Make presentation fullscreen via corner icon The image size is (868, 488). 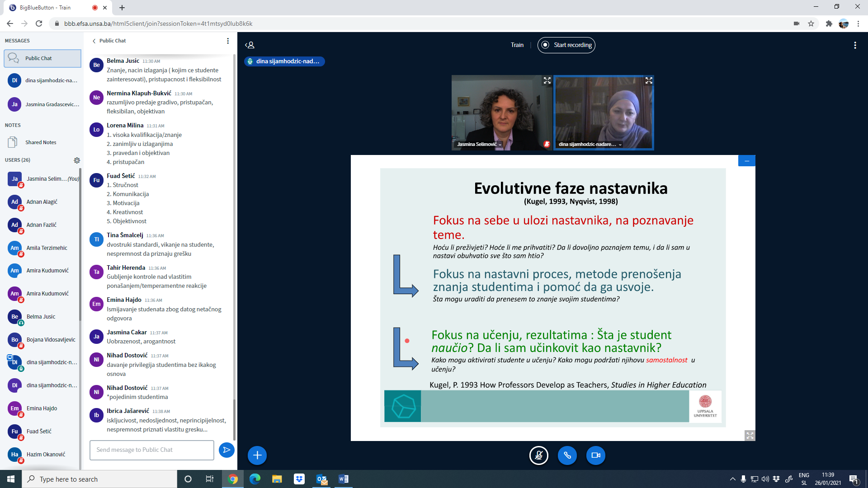click(750, 436)
